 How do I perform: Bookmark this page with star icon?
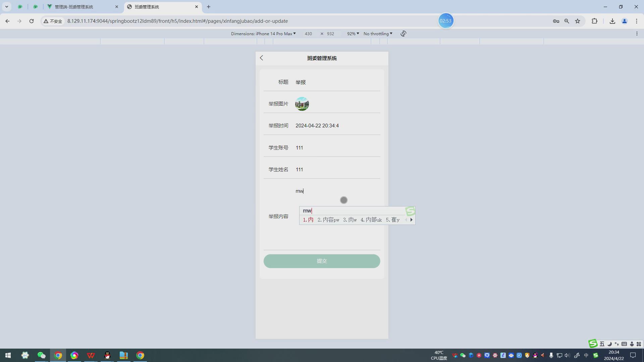pyautogui.click(x=578, y=21)
